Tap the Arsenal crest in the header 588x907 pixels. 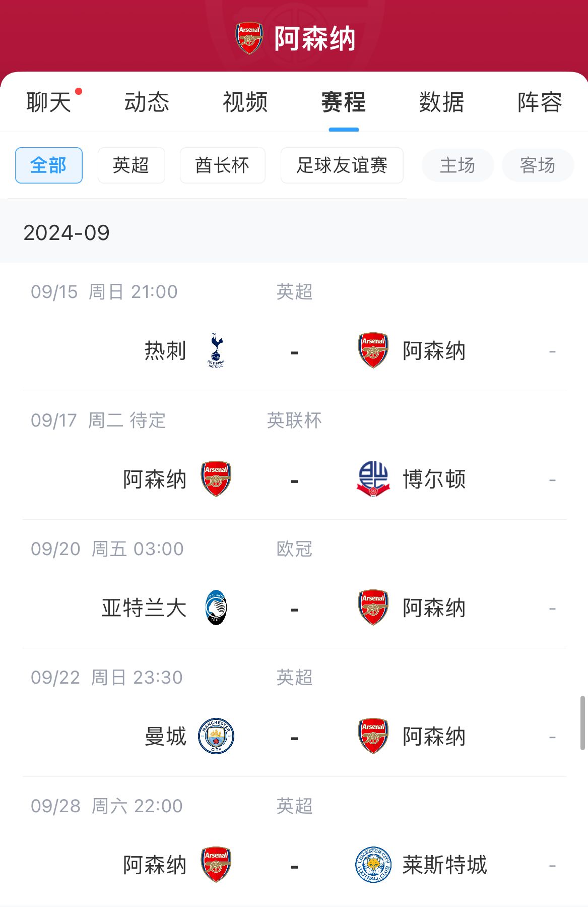[249, 38]
